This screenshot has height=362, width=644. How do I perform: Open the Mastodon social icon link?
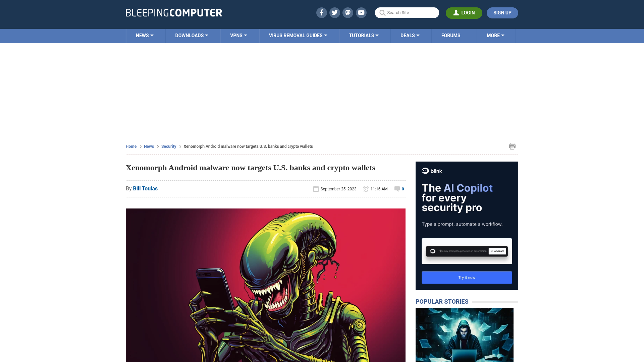[x=348, y=12]
